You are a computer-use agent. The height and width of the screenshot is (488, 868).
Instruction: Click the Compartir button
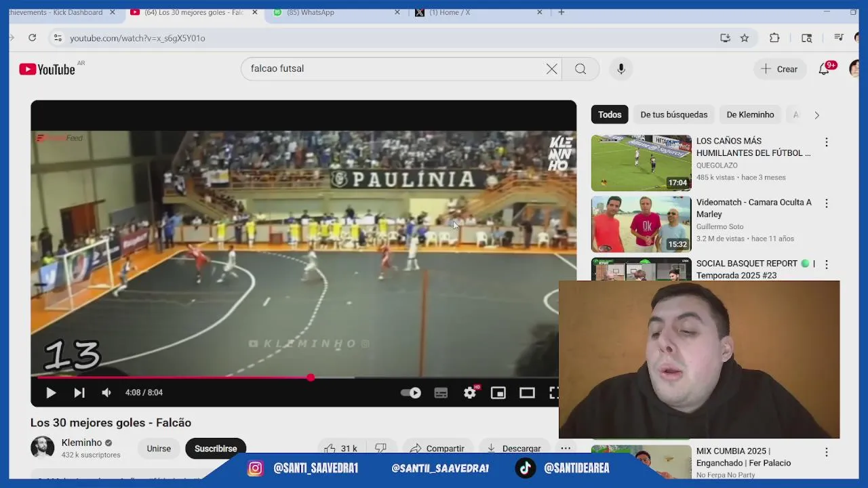[x=437, y=449]
